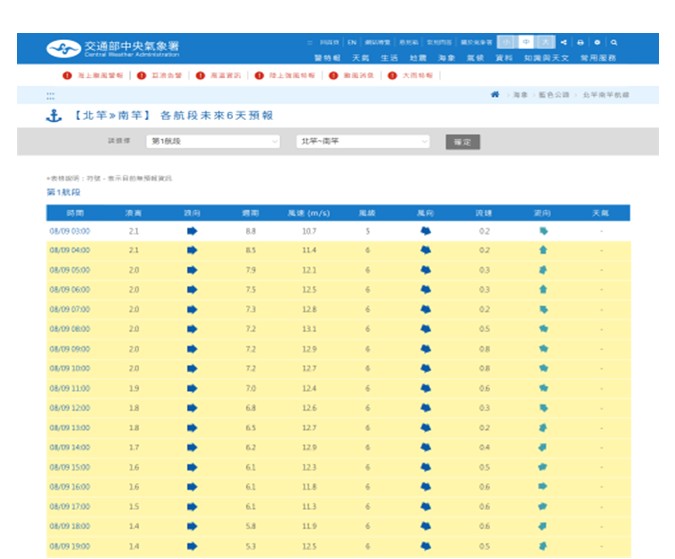Open the 知識與天文 menu
The height and width of the screenshot is (559, 675).
546,58
